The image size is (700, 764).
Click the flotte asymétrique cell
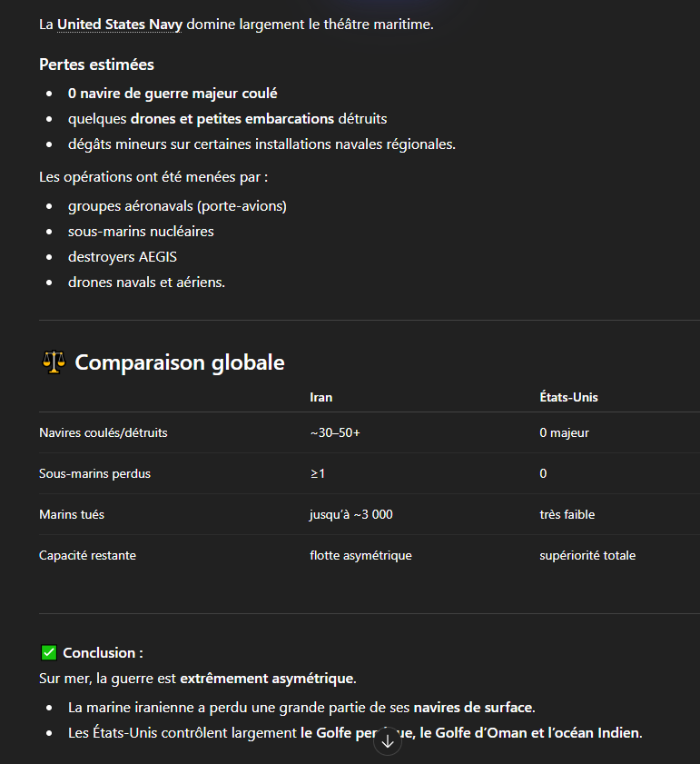[x=360, y=555]
